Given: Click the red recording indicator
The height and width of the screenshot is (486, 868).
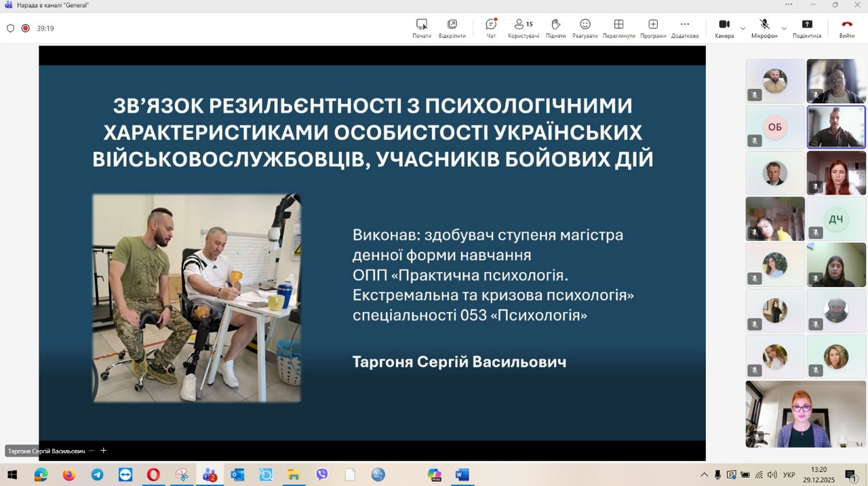Looking at the screenshot, I should pyautogui.click(x=26, y=29).
